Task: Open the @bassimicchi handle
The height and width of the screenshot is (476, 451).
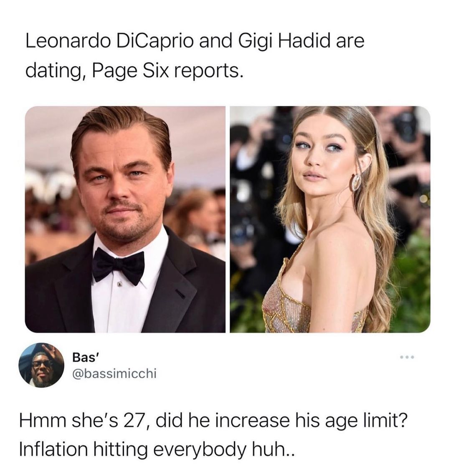Action: click(114, 373)
